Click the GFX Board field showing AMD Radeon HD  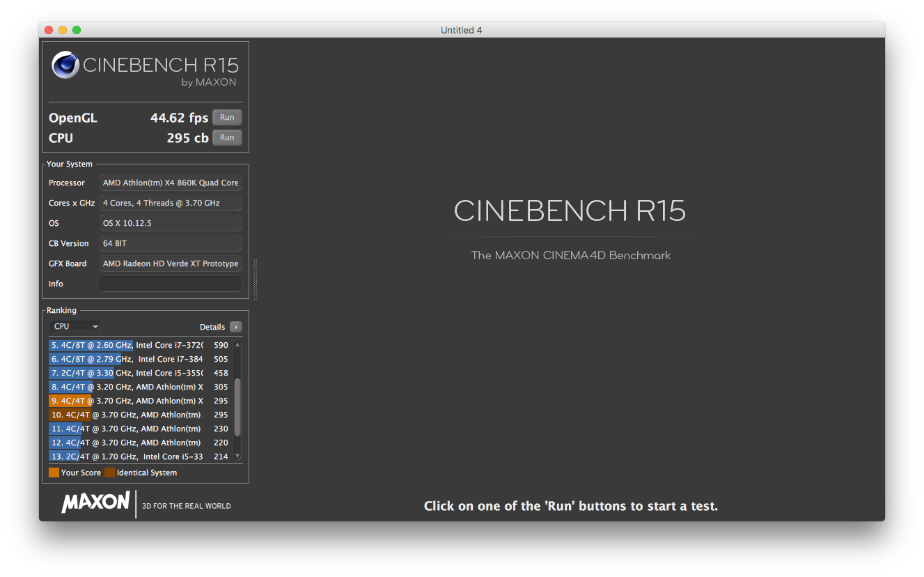point(171,263)
